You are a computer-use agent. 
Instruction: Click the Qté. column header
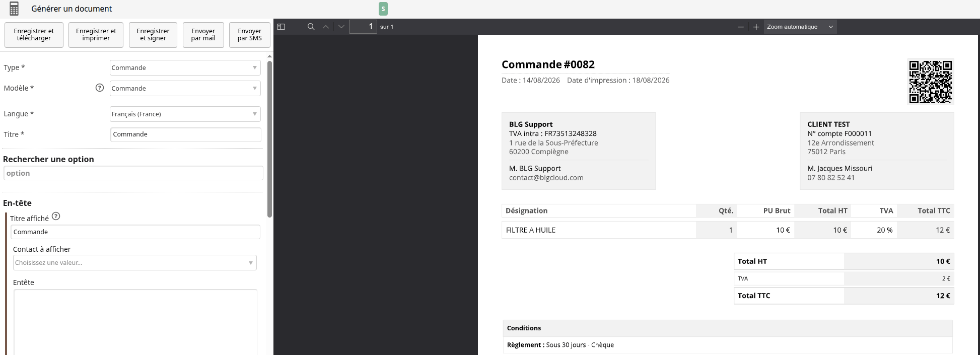pos(726,210)
